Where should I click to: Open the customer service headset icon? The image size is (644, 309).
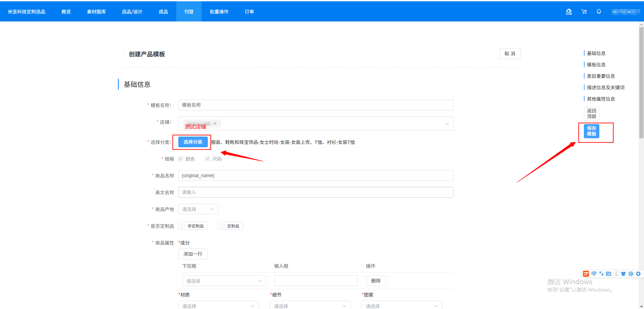coord(568,12)
